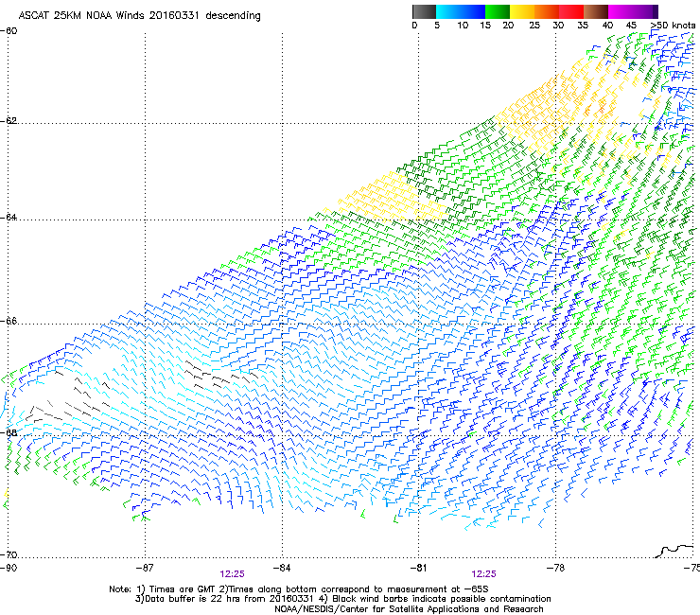The width and height of the screenshot is (700, 615).
Task: Select the orange 25-30 knots legend swatch
Action: 547,11
